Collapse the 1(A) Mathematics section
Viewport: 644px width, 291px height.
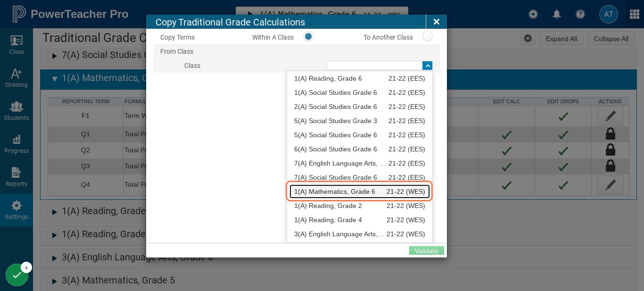tap(55, 79)
